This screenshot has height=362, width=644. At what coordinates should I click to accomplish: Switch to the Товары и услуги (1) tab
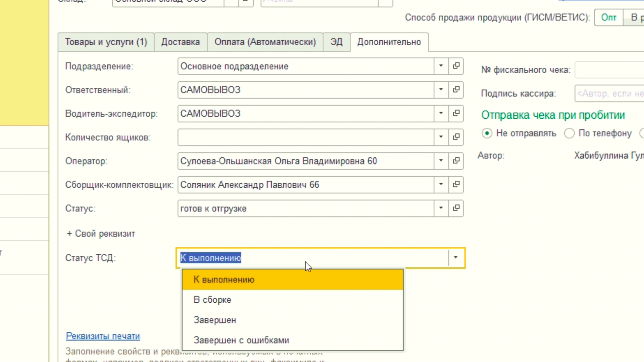(x=106, y=42)
